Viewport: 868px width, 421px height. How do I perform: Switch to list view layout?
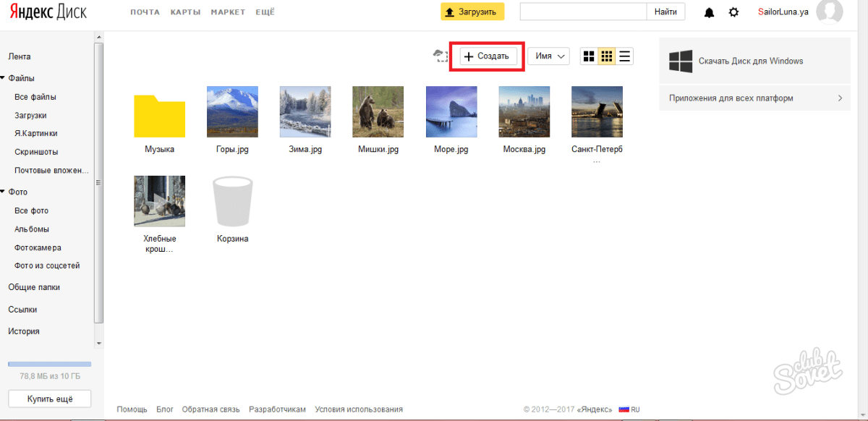coord(625,56)
